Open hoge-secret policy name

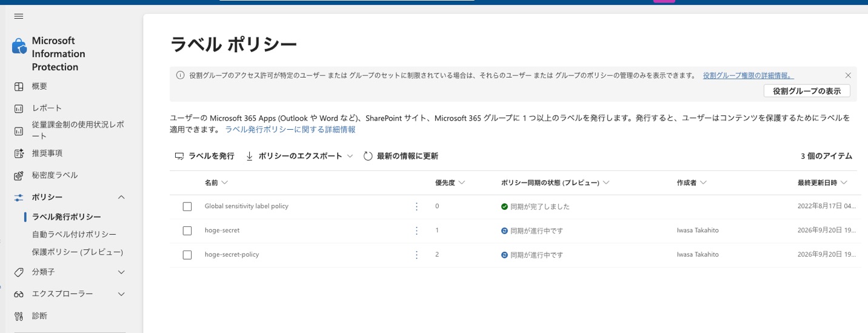[x=223, y=231]
